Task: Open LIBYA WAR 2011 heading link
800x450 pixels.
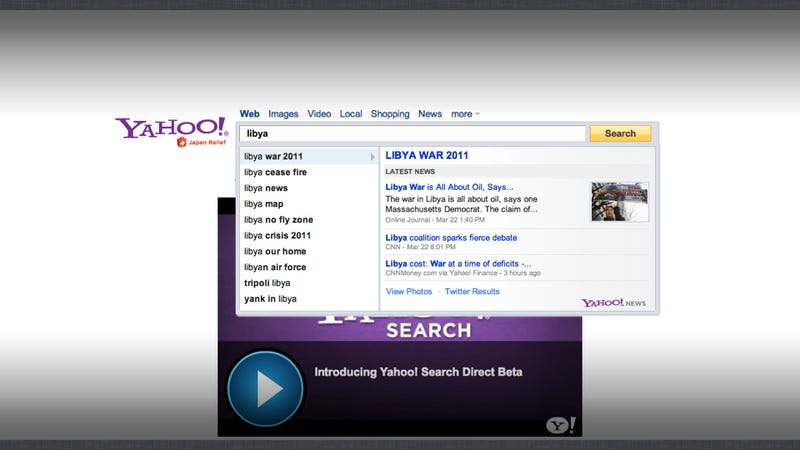Action: coord(427,156)
